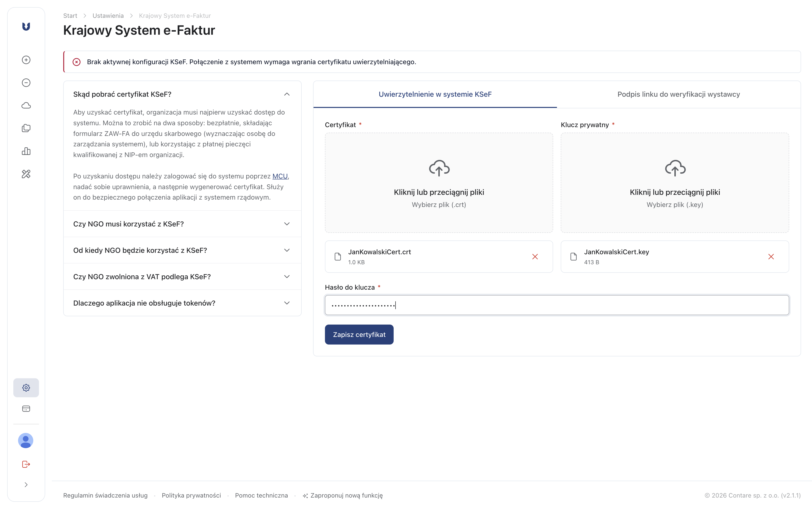
Task: Open the MCU link
Action: pos(280,176)
